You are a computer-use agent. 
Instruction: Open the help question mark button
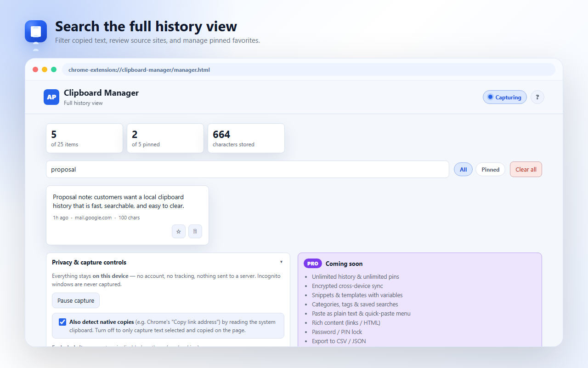[537, 97]
